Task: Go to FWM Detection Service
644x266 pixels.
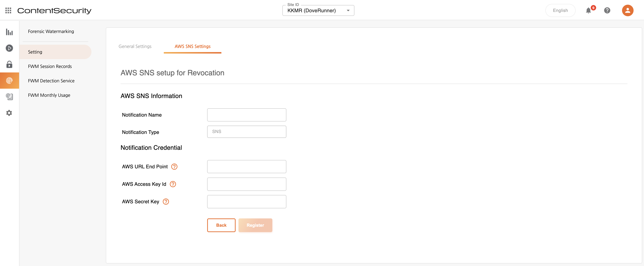Action: 51,81
